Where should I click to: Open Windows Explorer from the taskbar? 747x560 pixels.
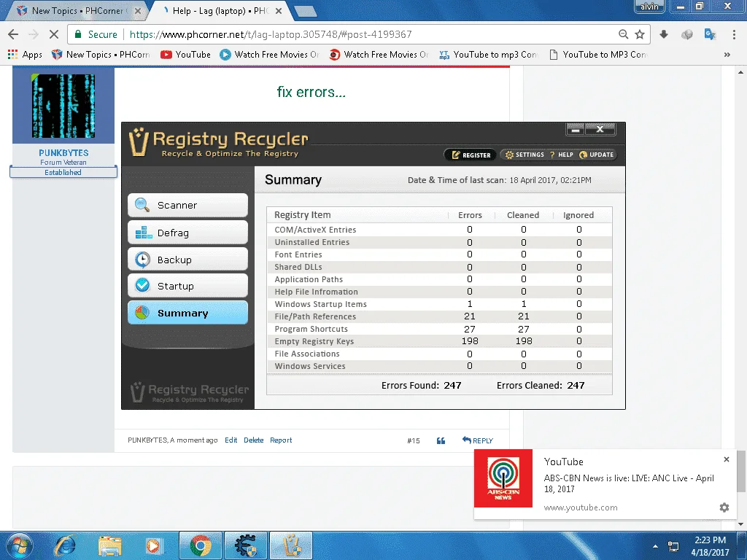(x=109, y=545)
